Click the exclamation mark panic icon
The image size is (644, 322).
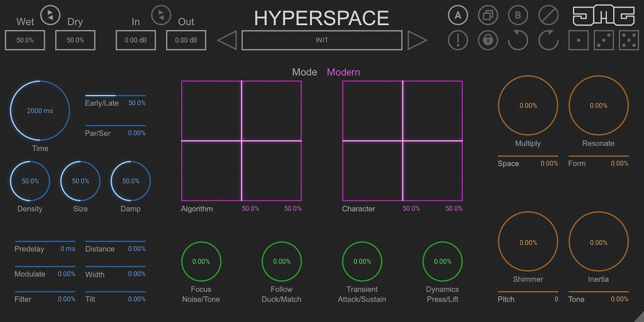tap(458, 40)
